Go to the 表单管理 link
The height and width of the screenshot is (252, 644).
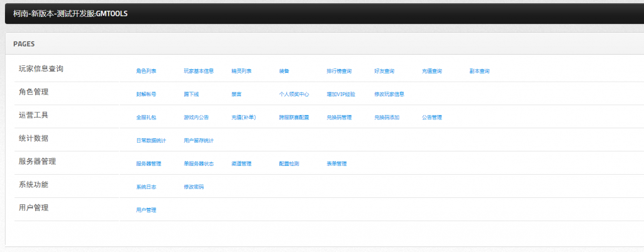[337, 164]
